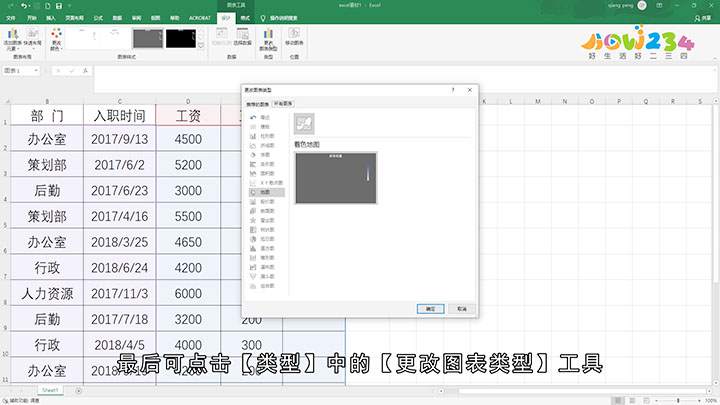Image resolution: width=720 pixels, height=405 pixels.
Task: Choose Map chart type in dialog
Action: [266, 192]
